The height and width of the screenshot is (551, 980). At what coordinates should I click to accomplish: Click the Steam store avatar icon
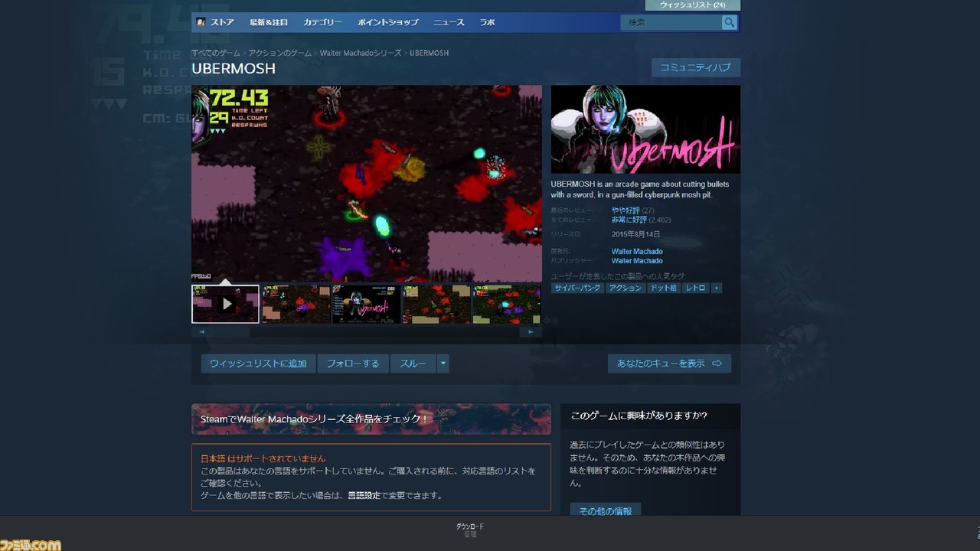click(201, 23)
